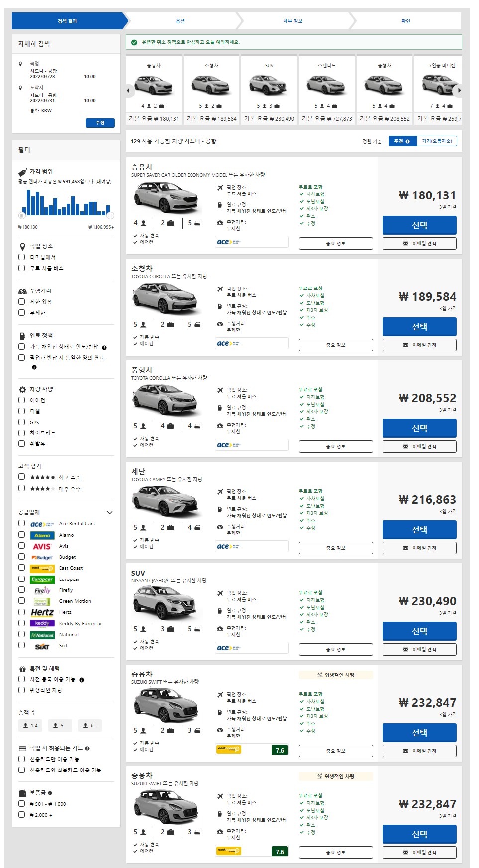Viewport: 479px width, 868px height.
Task: Click the info icon beside 픽업 시 허용되는 카드
Action: 87,748
